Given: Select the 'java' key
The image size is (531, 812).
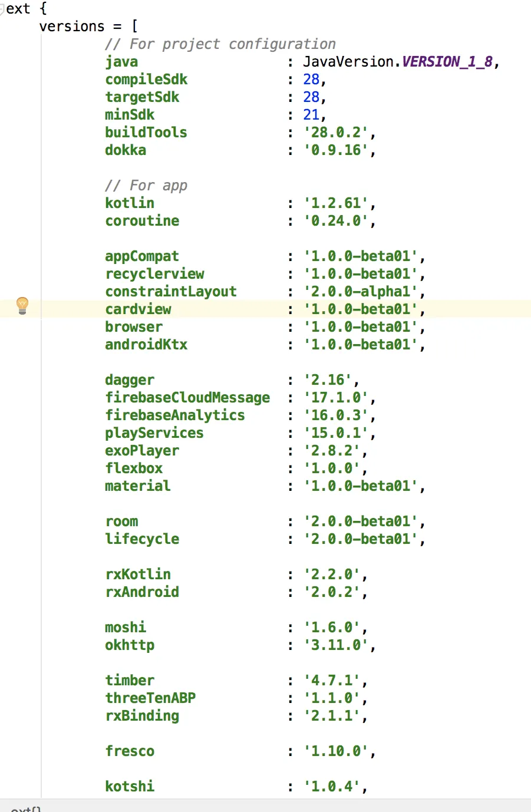Looking at the screenshot, I should click(121, 62).
